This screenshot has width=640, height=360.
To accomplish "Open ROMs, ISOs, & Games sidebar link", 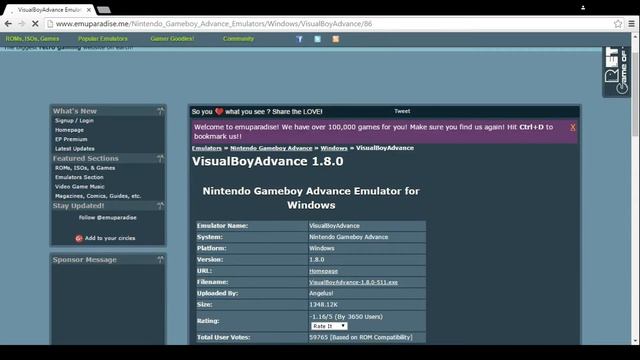I will (85, 168).
